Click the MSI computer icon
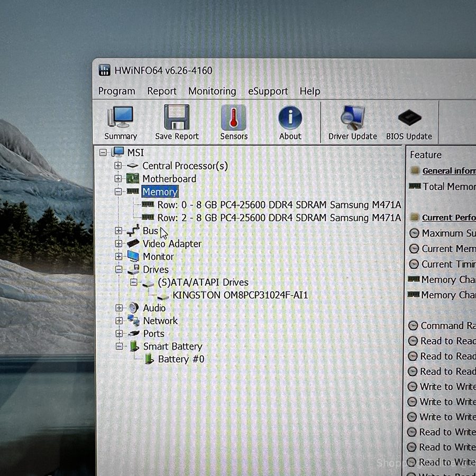Image resolution: width=476 pixels, height=476 pixels. tap(118, 152)
